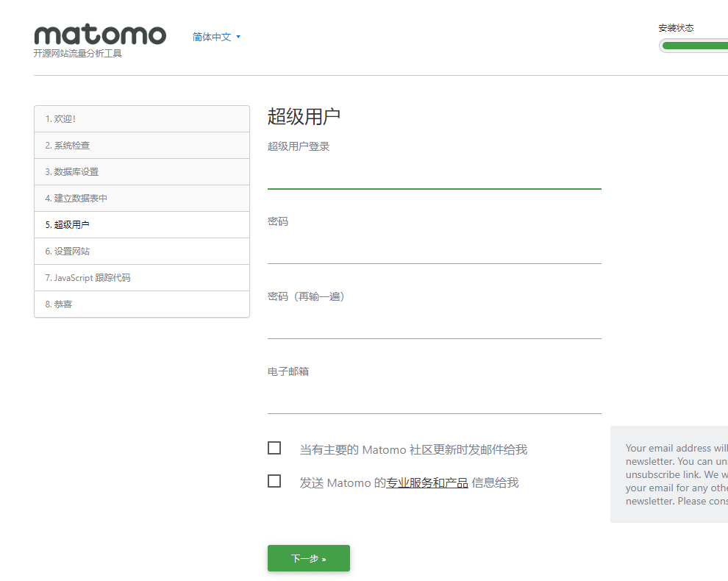This screenshot has width=728, height=581.
Task: Click the newsletter email notice text
Action: tap(677, 474)
